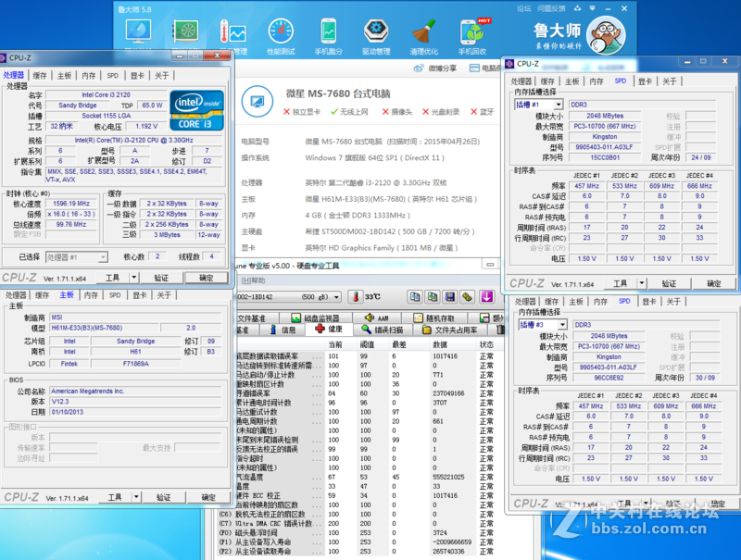Switch to 随机存取 tab in HD Tune
This screenshot has height=560, width=741.
pyautogui.click(x=434, y=317)
